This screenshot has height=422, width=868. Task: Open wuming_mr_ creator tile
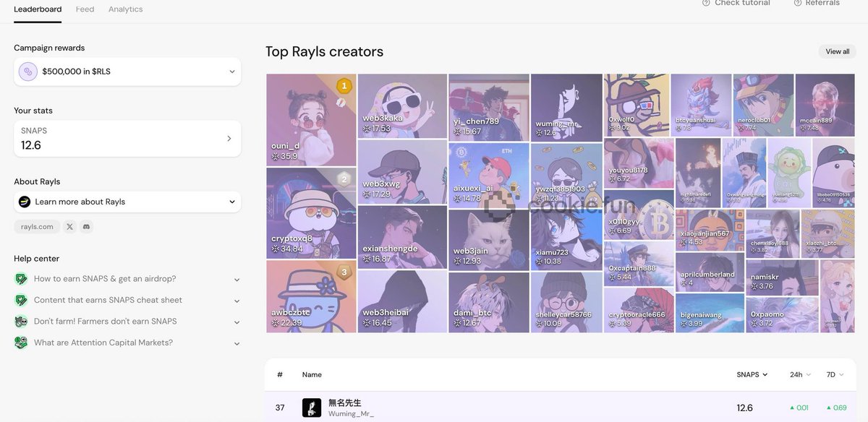pos(566,107)
